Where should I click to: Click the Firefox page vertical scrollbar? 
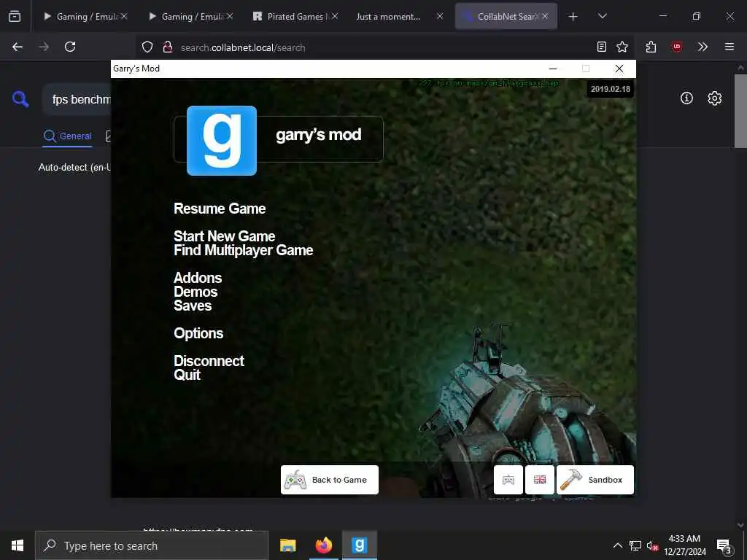point(740,112)
